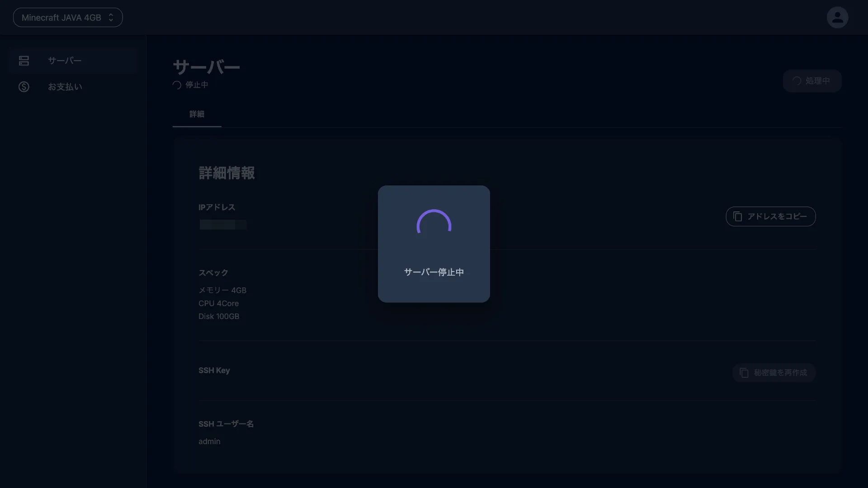The width and height of the screenshot is (868, 488).
Task: Click the Disk 100GB text
Action: (219, 316)
